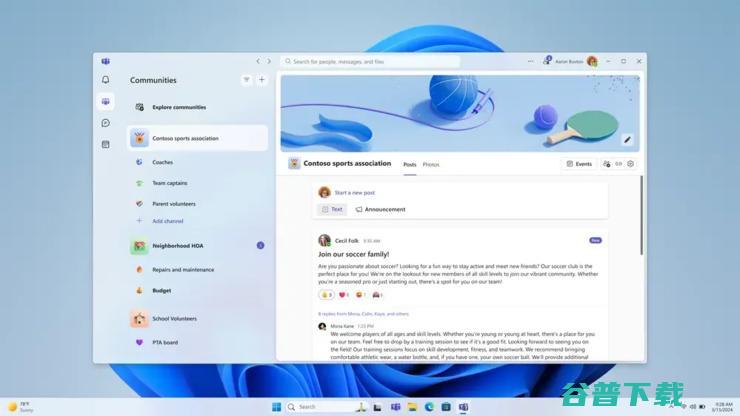This screenshot has height=416, width=740.
Task: Open the Windows Start menu
Action: (277, 407)
